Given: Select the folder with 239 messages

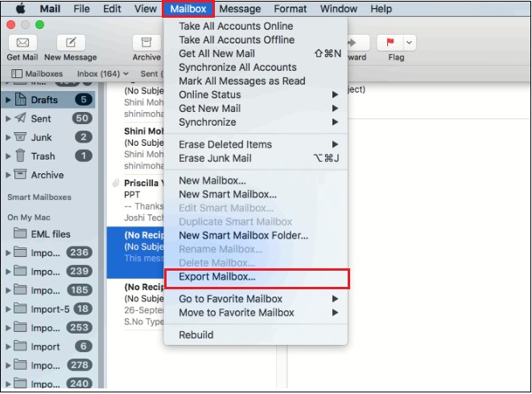Looking at the screenshot, I should [x=47, y=272].
